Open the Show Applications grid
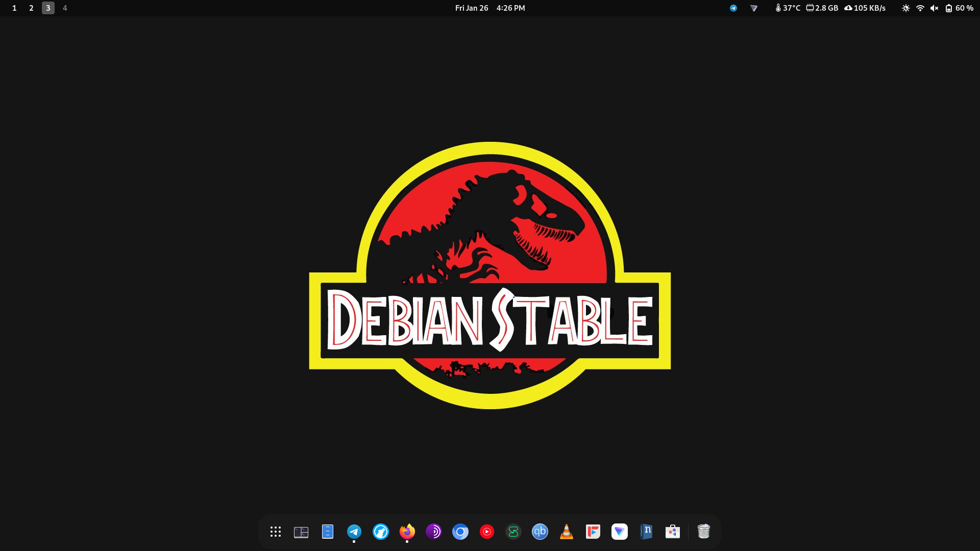Viewport: 980px width, 551px height. (276, 532)
